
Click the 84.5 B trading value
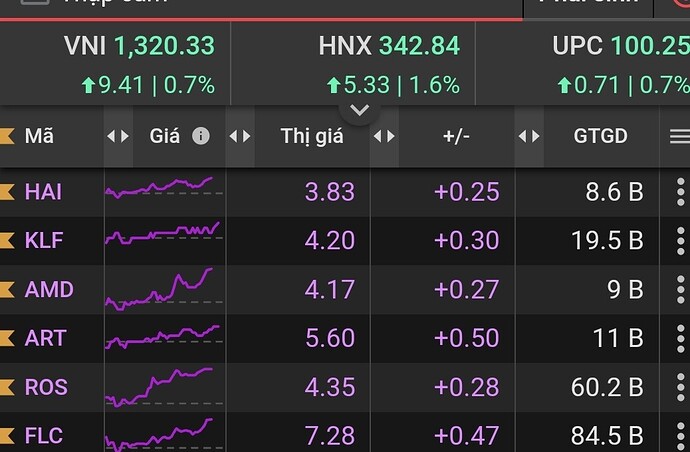click(607, 436)
